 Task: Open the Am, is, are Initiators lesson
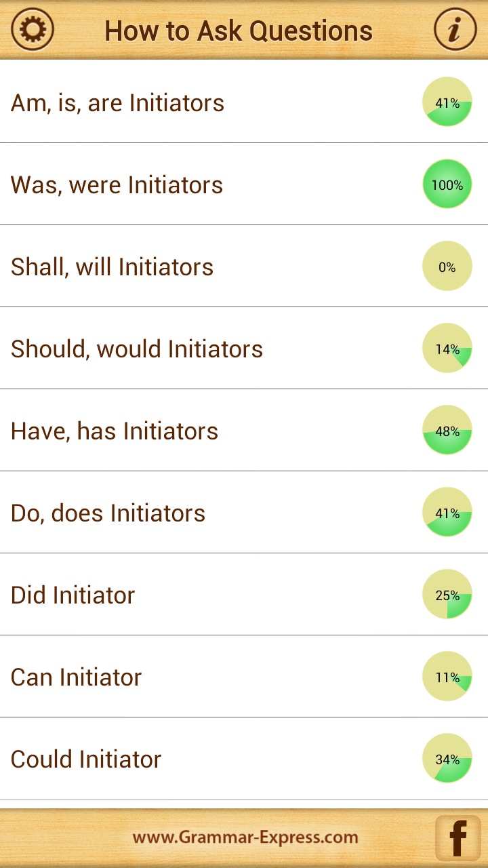pos(244,102)
